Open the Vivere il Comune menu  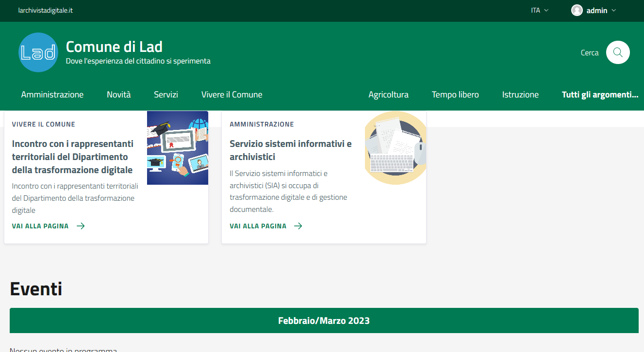click(232, 95)
